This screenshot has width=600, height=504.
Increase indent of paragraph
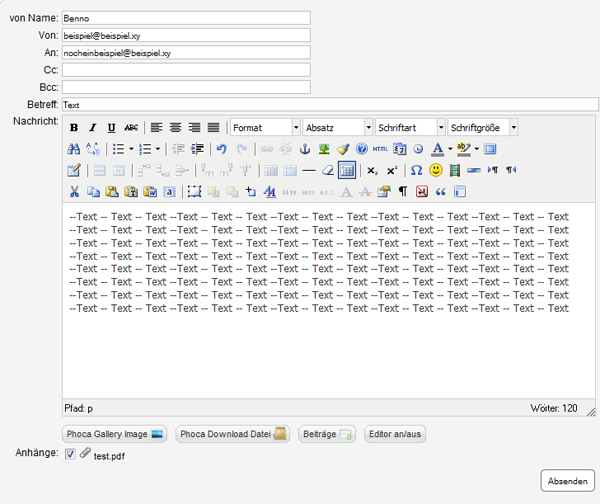tap(197, 149)
